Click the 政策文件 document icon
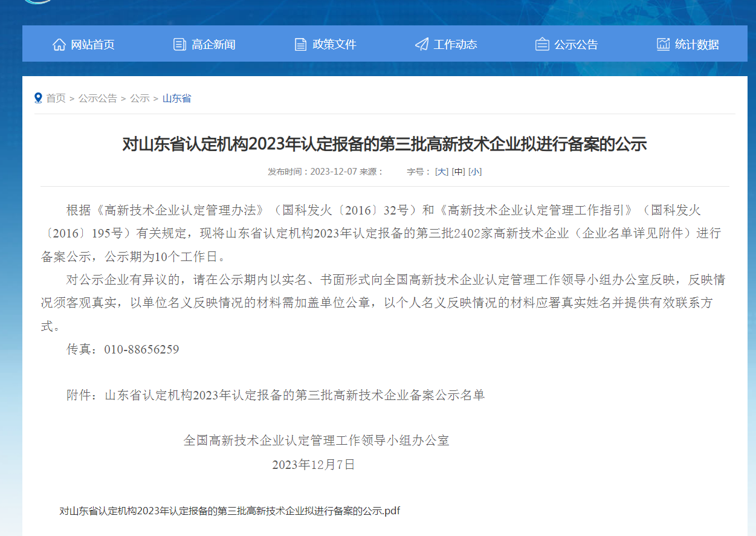The image size is (756, 536). click(x=300, y=44)
